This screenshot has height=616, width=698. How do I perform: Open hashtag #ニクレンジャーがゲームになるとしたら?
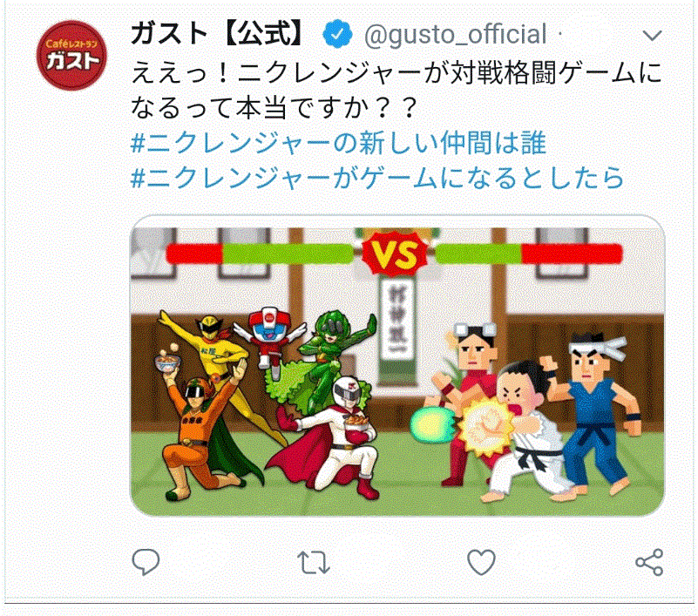[x=377, y=178]
